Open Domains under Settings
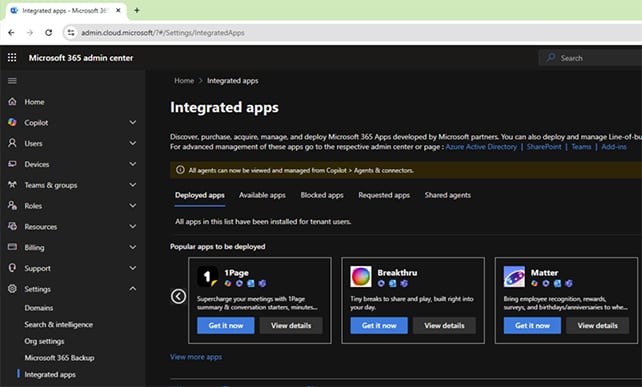 pos(39,308)
